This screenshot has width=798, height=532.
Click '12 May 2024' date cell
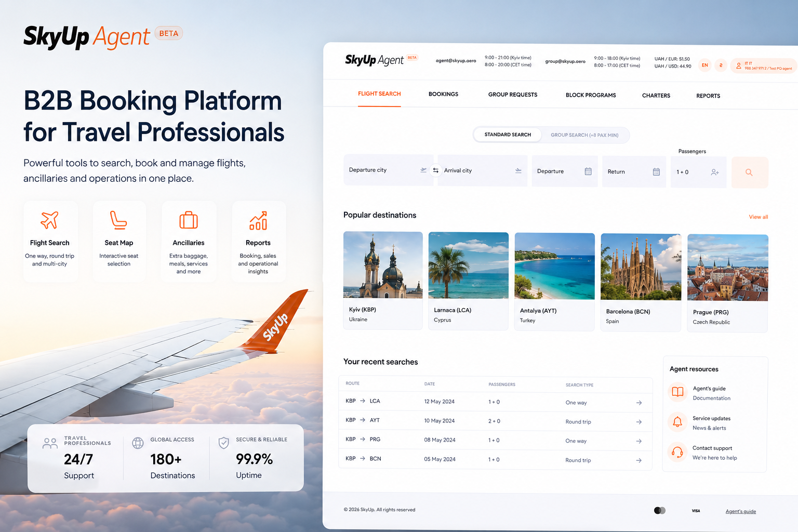click(439, 402)
